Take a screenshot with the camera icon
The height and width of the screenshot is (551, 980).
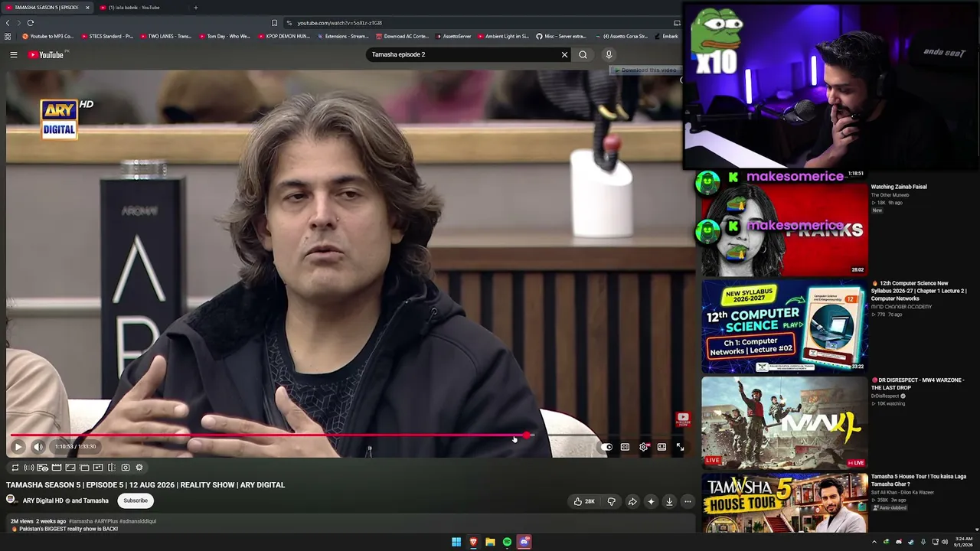(126, 468)
